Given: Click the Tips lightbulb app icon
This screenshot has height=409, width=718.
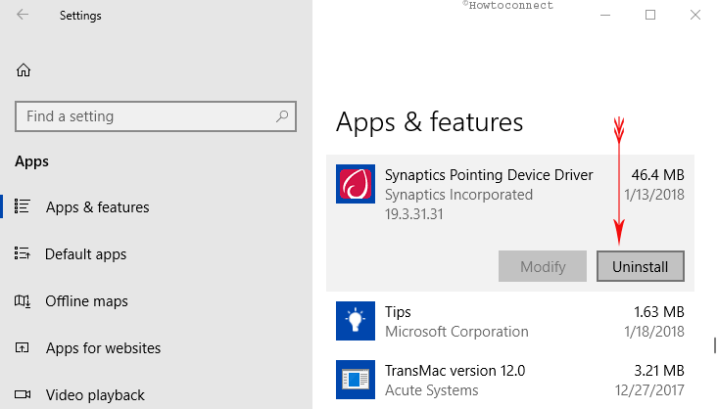Looking at the screenshot, I should pos(355,321).
